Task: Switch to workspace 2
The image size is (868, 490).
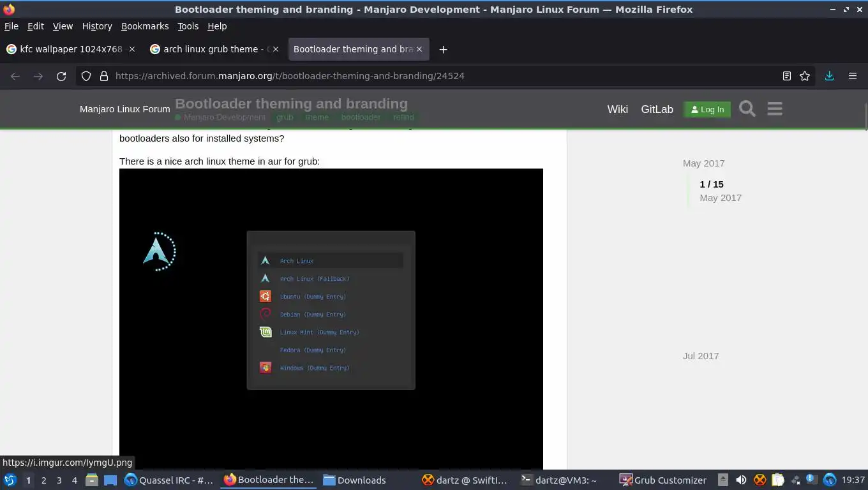Action: pos(43,480)
